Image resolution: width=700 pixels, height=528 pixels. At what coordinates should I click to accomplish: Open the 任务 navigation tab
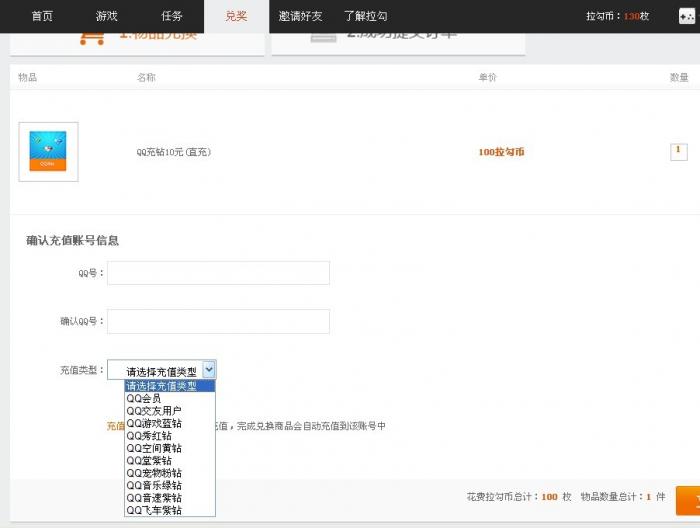tap(172, 17)
